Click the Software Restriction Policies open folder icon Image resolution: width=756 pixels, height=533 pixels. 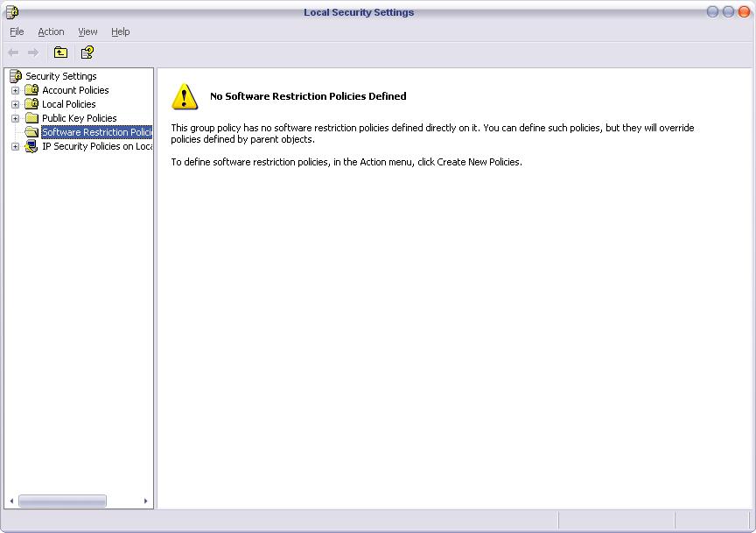coord(31,131)
